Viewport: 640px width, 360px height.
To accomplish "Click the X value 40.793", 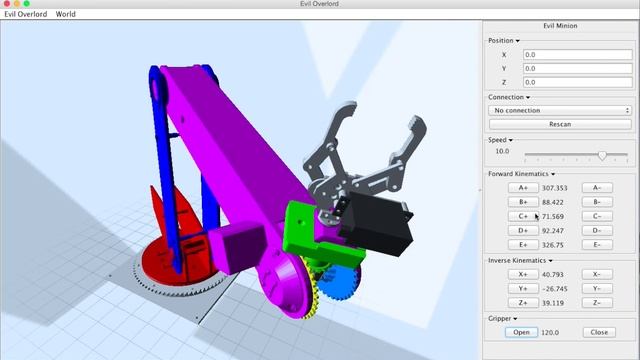I will tap(553, 274).
